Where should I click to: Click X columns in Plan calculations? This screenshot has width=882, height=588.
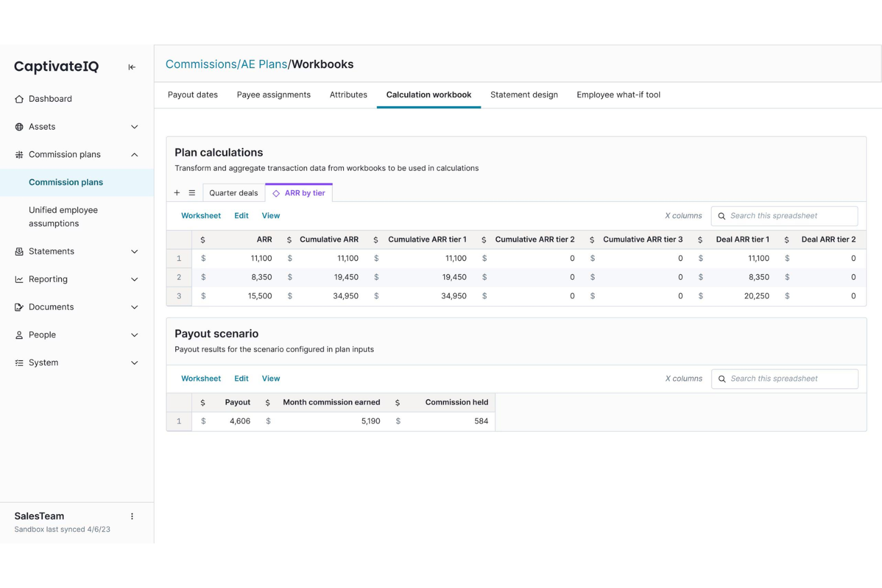pos(684,216)
